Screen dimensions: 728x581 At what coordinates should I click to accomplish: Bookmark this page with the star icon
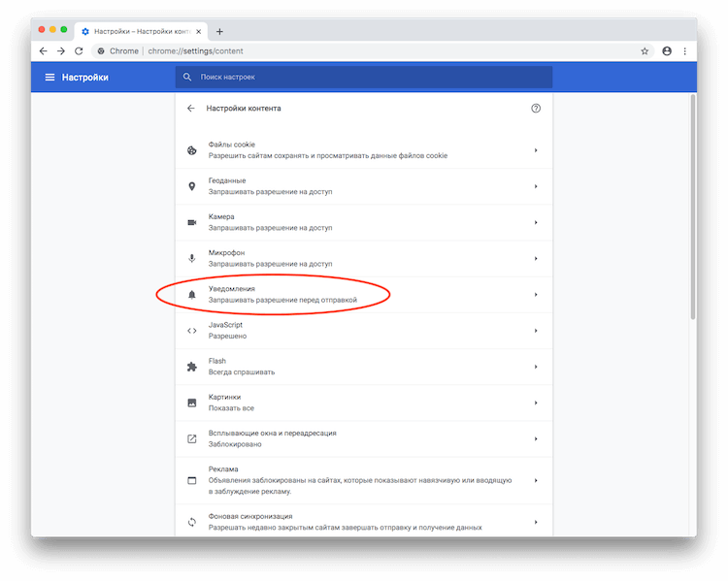point(645,50)
